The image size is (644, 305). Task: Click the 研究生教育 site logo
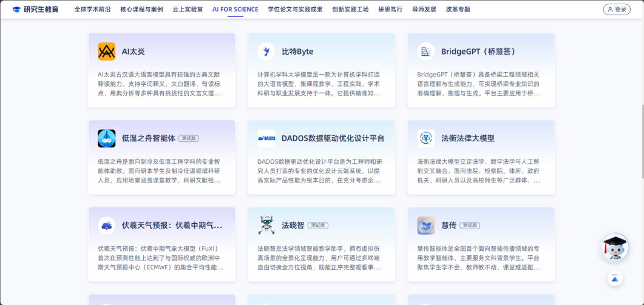(35, 10)
